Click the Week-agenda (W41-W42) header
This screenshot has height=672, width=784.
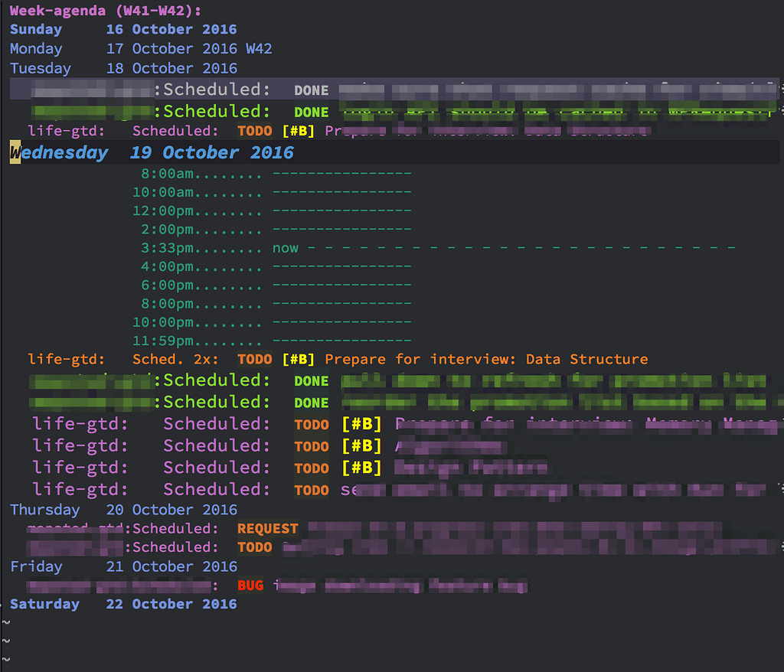(106, 11)
